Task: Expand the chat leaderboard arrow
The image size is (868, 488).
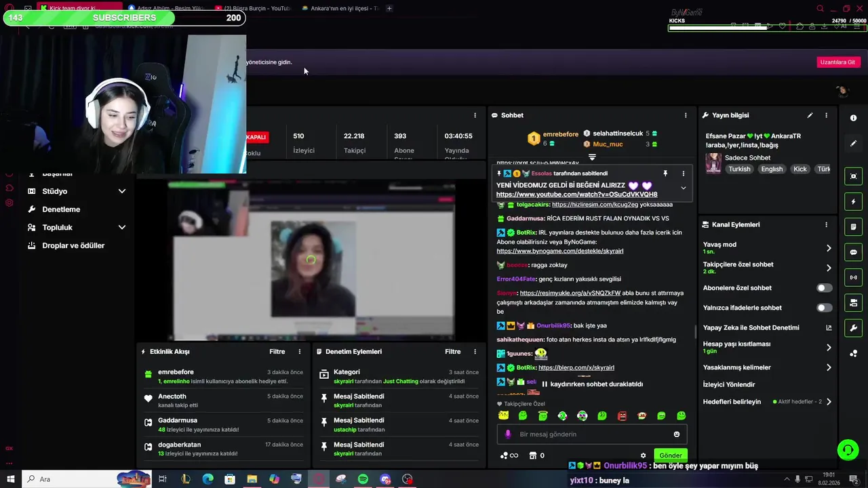Action: tap(592, 157)
